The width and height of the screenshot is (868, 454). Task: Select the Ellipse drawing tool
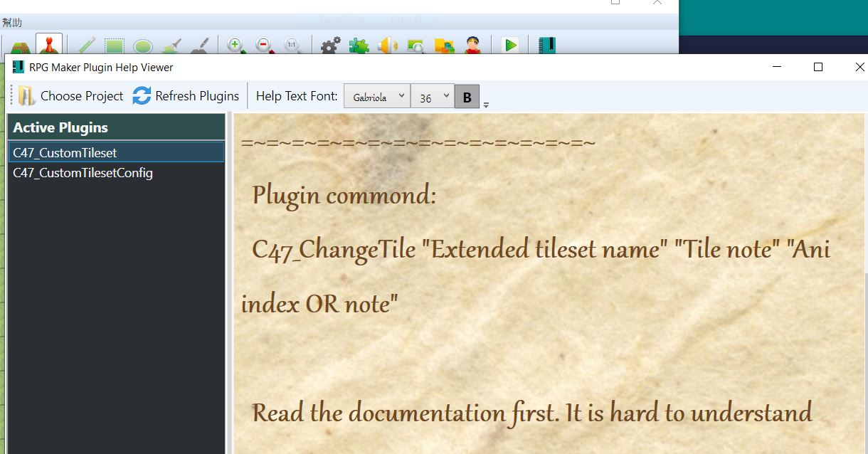click(x=143, y=46)
